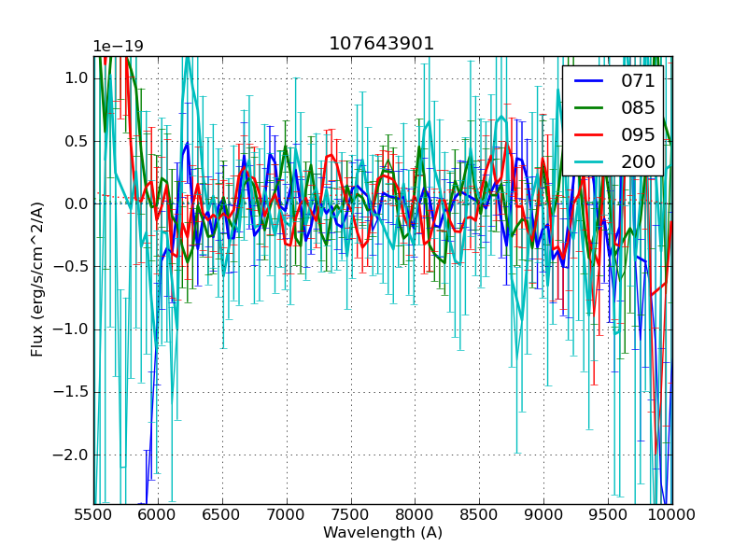Image resolution: width=747 pixels, height=560 pixels.
Task: Click the 10000 x-axis tick label
Action: coord(671,514)
